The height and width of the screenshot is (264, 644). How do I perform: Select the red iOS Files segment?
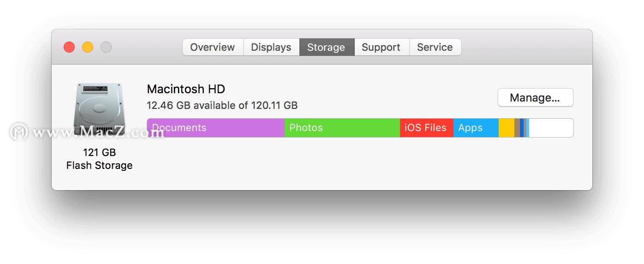coord(426,128)
